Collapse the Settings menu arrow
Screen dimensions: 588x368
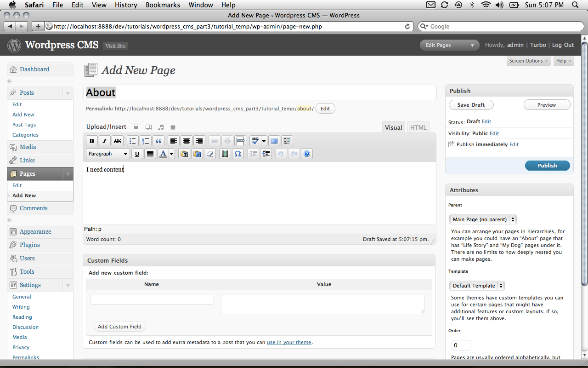pyautogui.click(x=68, y=285)
